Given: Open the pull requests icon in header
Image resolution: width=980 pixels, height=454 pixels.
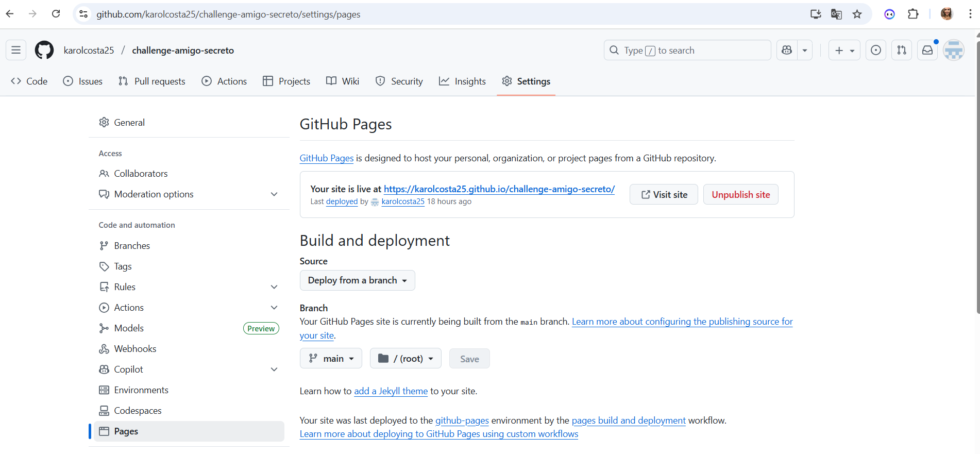Looking at the screenshot, I should [x=901, y=50].
